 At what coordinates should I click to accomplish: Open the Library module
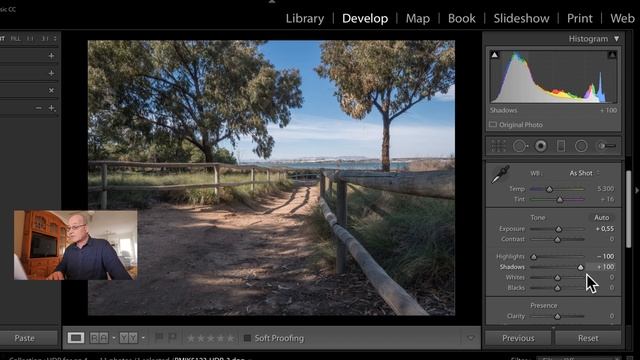pyautogui.click(x=305, y=18)
